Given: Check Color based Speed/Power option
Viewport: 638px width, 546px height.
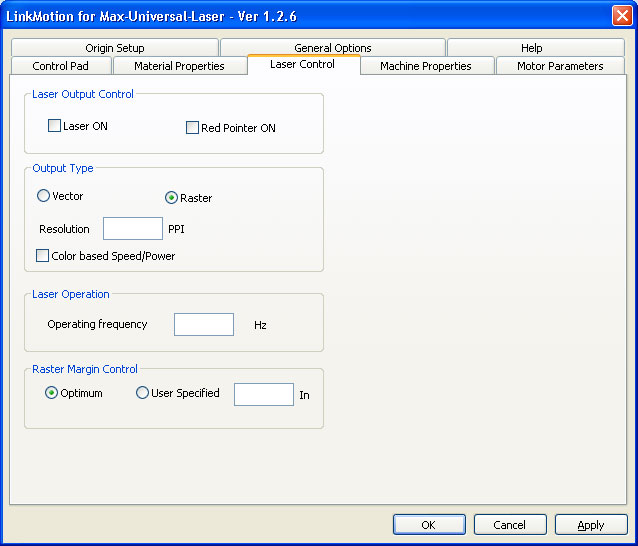Looking at the screenshot, I should pyautogui.click(x=43, y=256).
